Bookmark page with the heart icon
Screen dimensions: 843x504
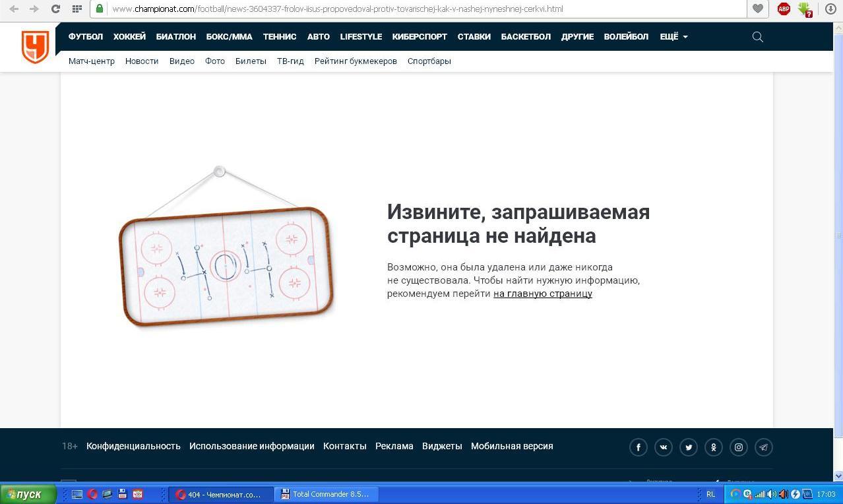[x=757, y=9]
